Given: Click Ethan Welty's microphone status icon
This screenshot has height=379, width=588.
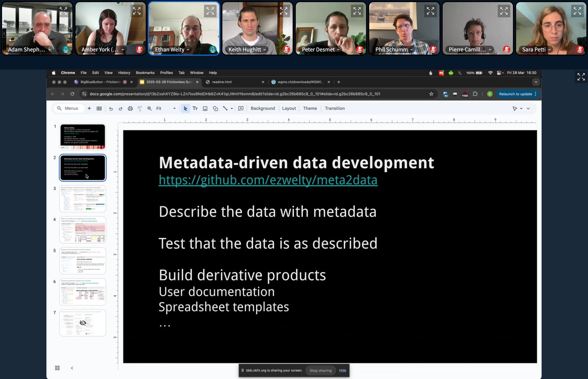Looking at the screenshot, I should (x=213, y=49).
